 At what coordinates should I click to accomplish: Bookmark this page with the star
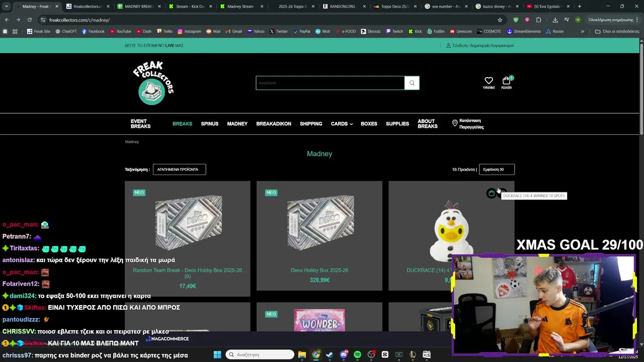500,20
